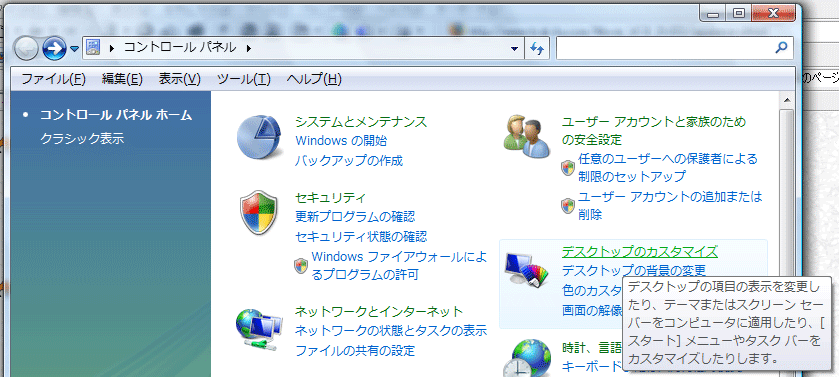
Task: Open the セキュリティ category heading
Action: 330,197
